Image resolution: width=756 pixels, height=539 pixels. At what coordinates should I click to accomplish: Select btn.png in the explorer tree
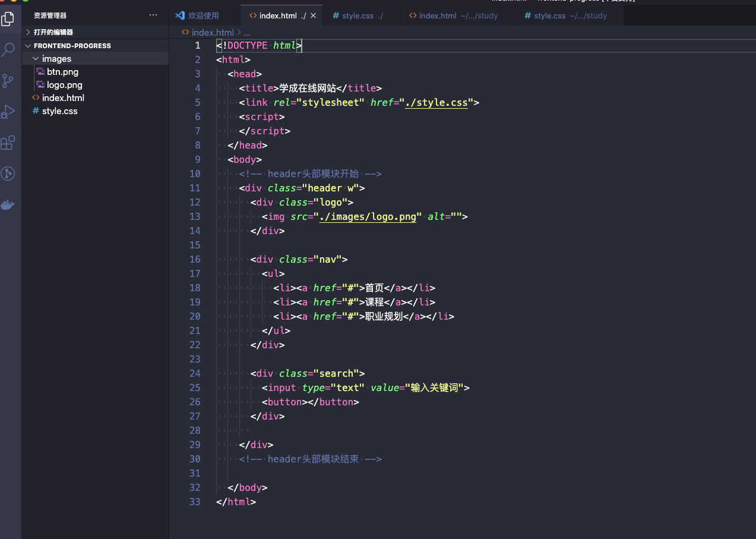coord(62,71)
